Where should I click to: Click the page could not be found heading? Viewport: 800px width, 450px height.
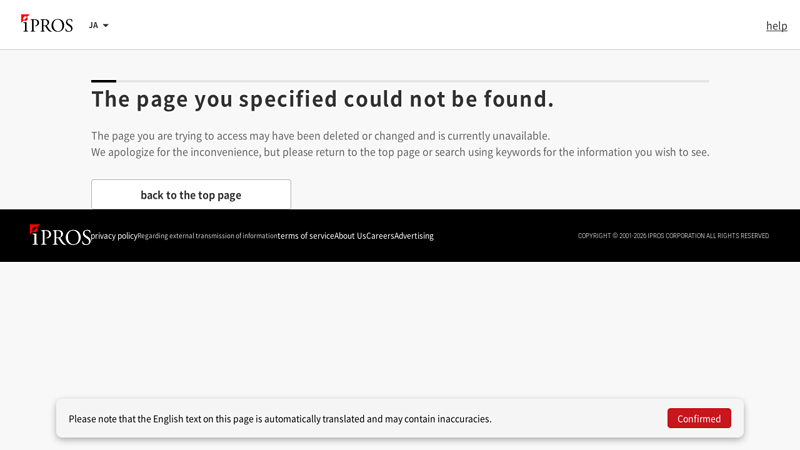coord(322,99)
